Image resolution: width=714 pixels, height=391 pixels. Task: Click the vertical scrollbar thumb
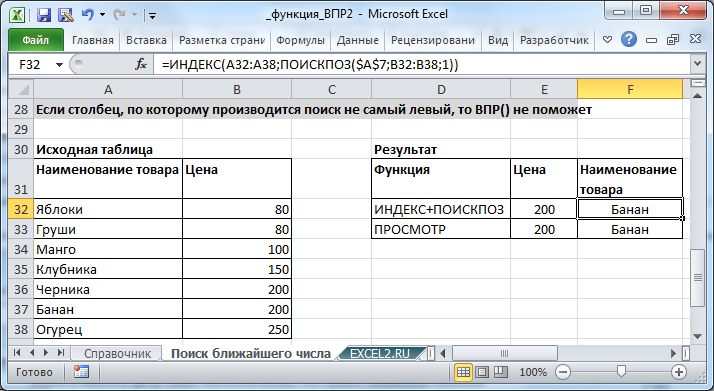click(x=697, y=278)
